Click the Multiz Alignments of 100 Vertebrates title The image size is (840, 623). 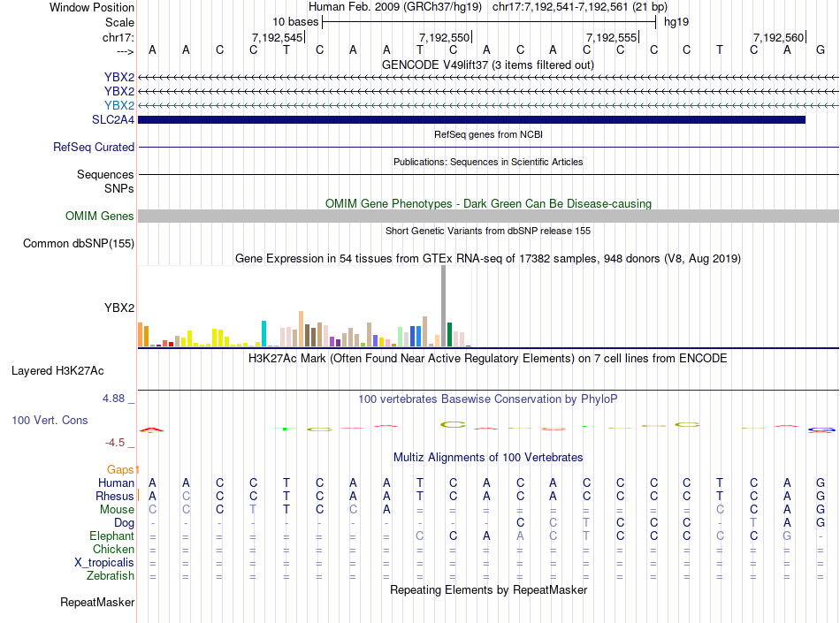pyautogui.click(x=488, y=457)
